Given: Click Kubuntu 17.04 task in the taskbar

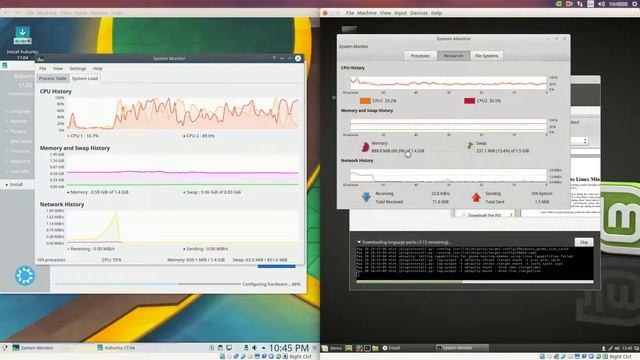Looking at the screenshot, I should 116,348.
